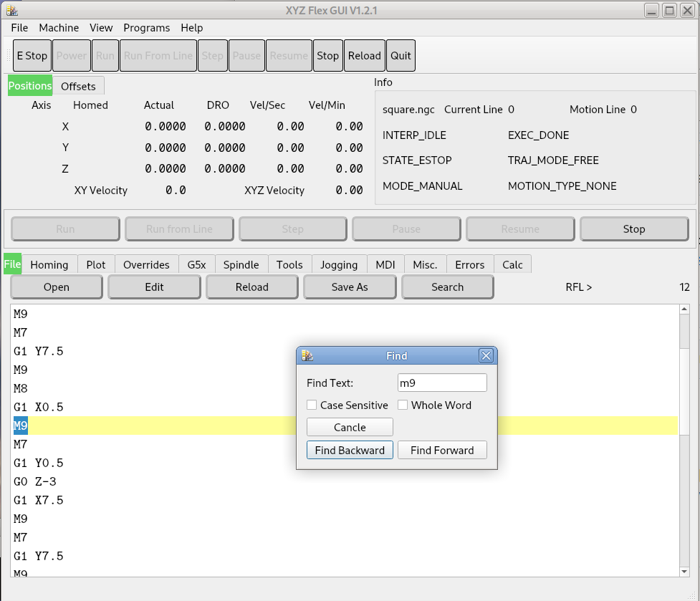Open the File menu

point(19,28)
